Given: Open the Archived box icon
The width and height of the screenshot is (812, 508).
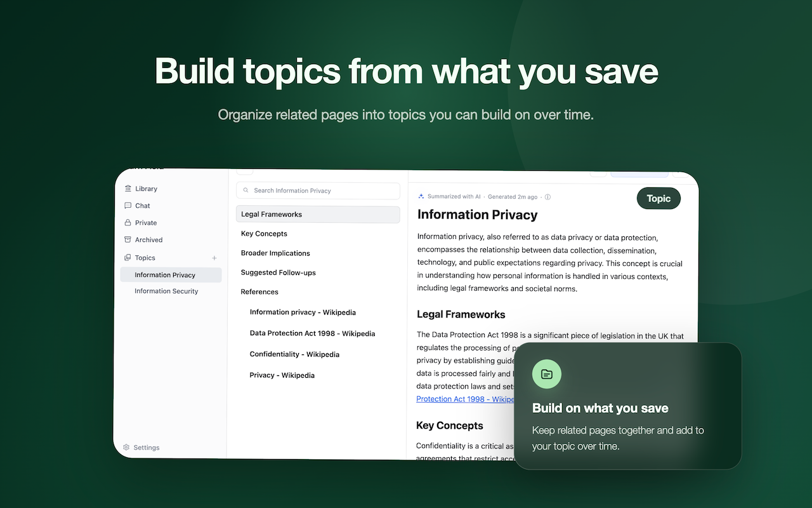Looking at the screenshot, I should pos(128,240).
